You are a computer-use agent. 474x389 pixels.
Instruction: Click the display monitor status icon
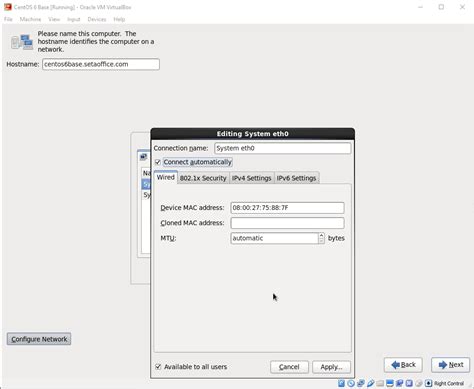pos(390,383)
